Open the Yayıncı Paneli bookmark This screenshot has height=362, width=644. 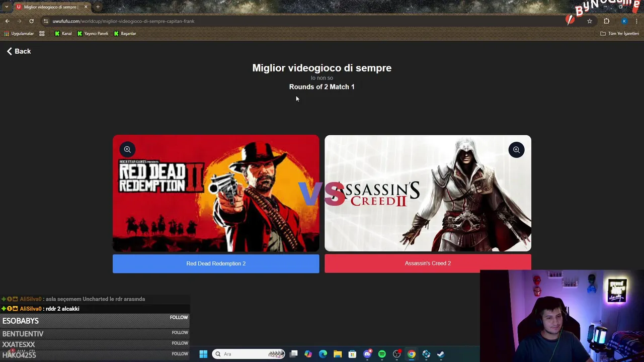[93, 34]
